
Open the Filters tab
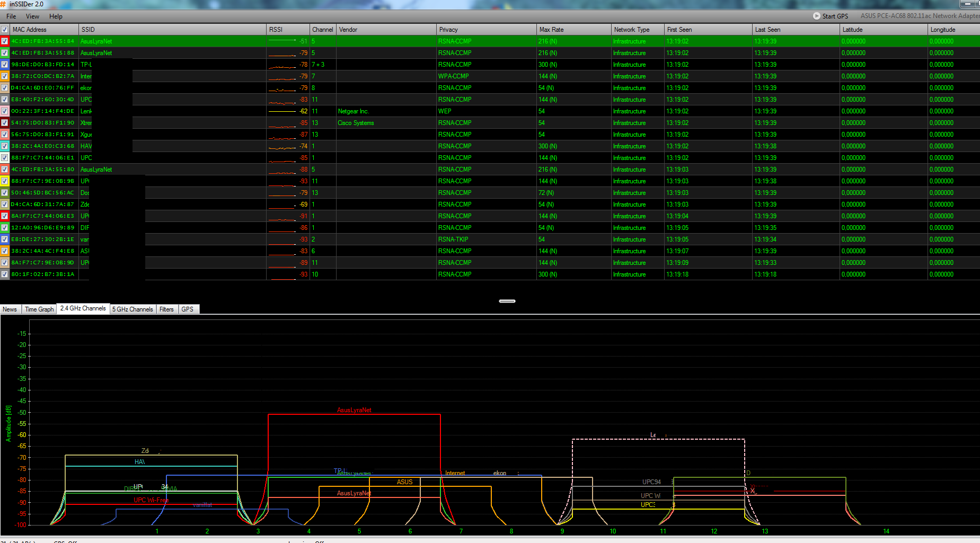click(166, 309)
